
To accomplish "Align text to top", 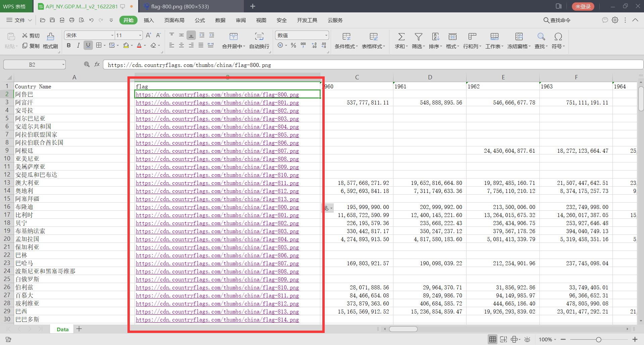I will coord(172,35).
